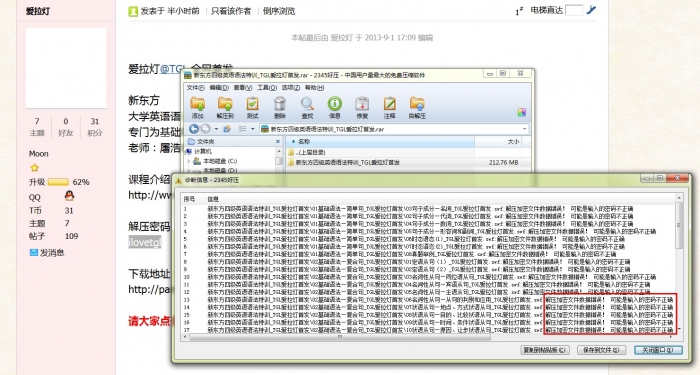Image resolution: width=700 pixels, height=375 pixels.
Task: Click the colorful skin icon in the archive toolbar
Action: click(521, 112)
